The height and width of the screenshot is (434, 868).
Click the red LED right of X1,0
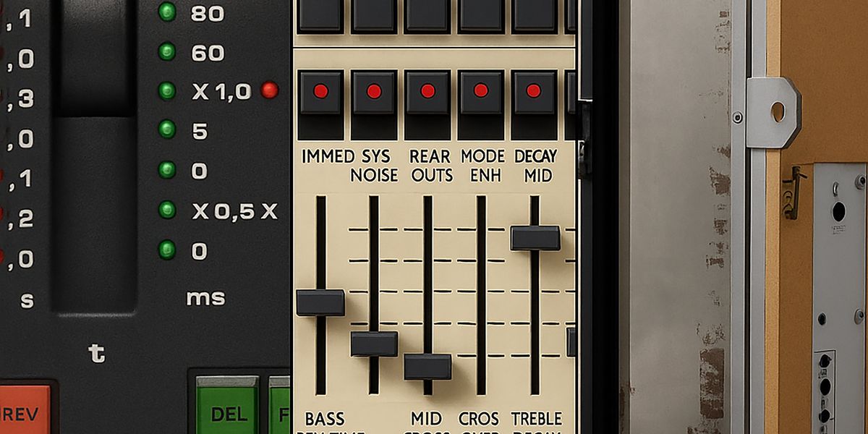click(x=270, y=90)
